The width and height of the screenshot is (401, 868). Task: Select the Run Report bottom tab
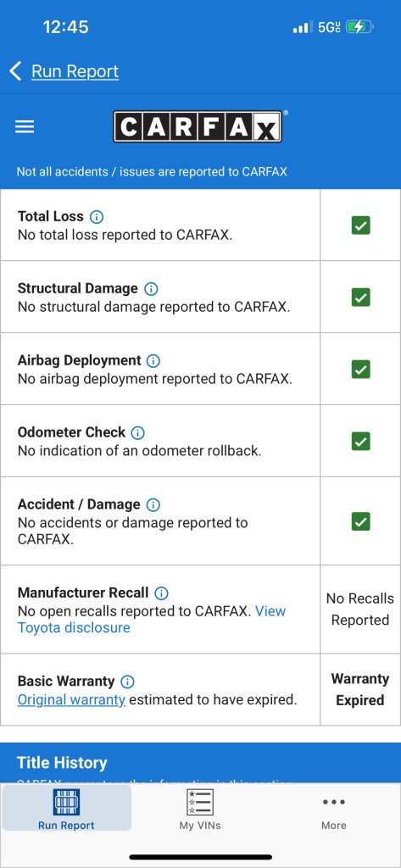pos(66,808)
